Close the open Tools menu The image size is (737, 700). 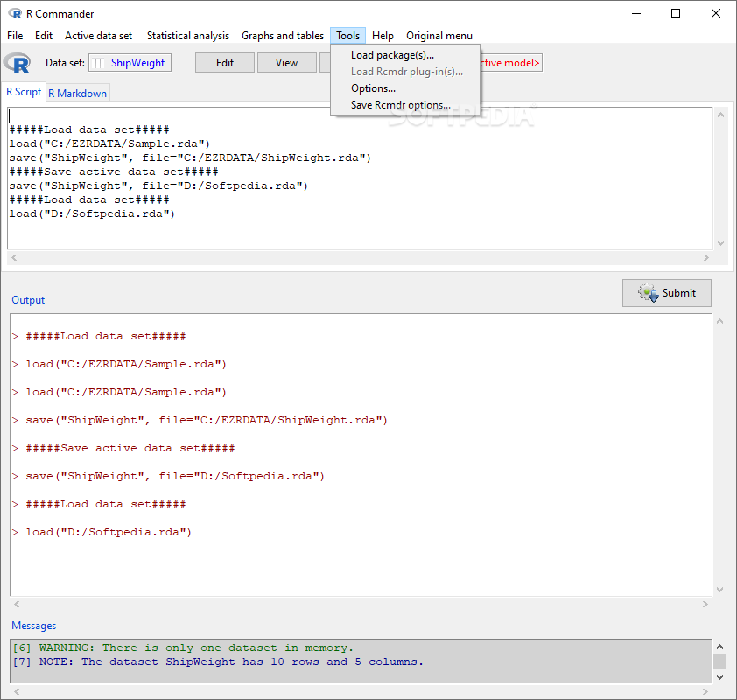pos(347,36)
